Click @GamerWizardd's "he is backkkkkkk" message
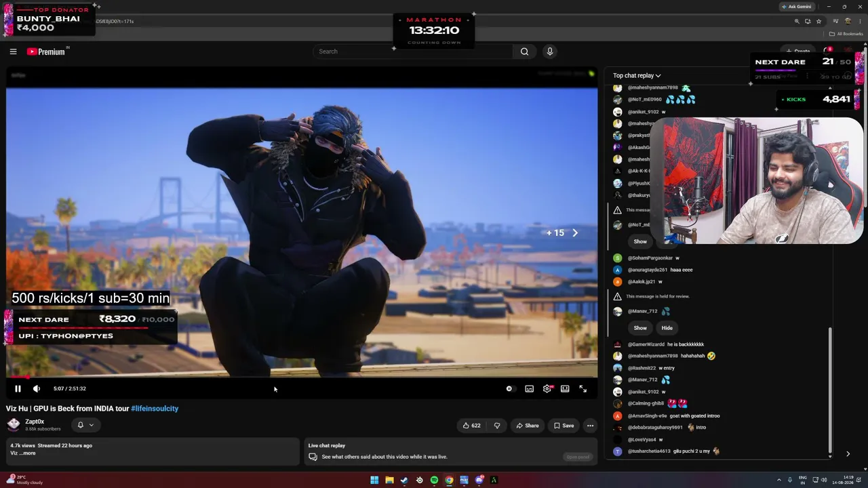868x488 pixels. [686, 344]
